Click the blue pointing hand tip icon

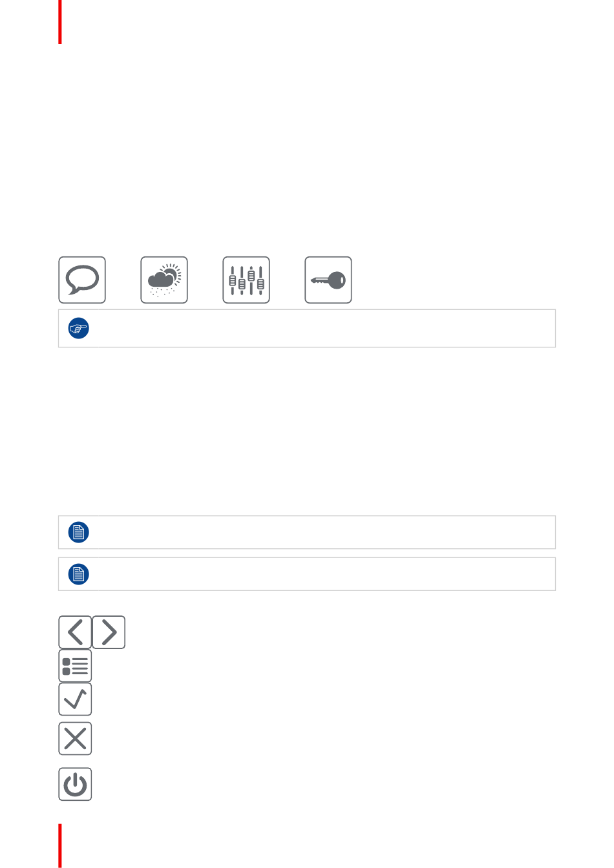click(x=79, y=329)
